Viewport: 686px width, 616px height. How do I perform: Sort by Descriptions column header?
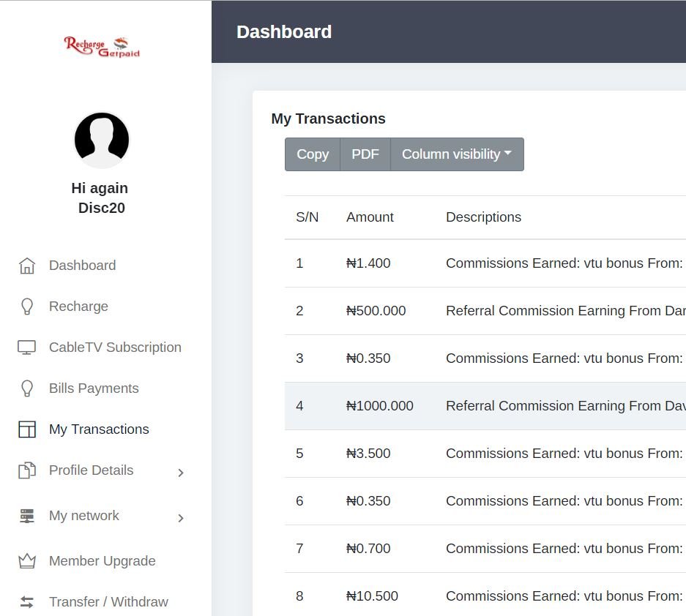click(483, 217)
